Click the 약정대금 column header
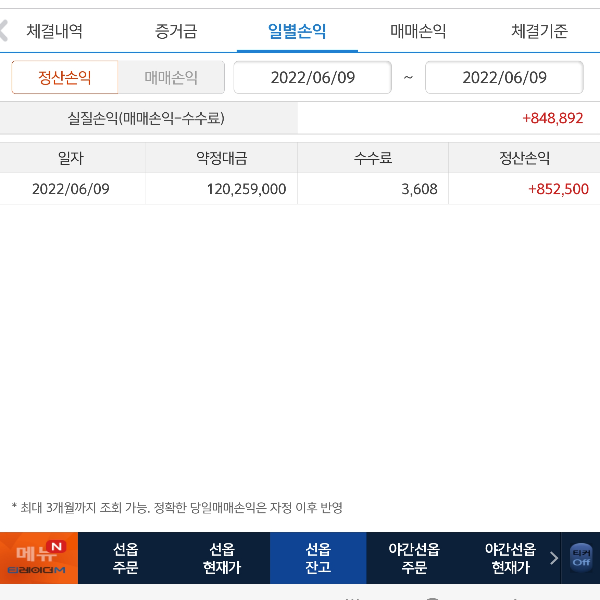600x600 pixels. (221, 157)
